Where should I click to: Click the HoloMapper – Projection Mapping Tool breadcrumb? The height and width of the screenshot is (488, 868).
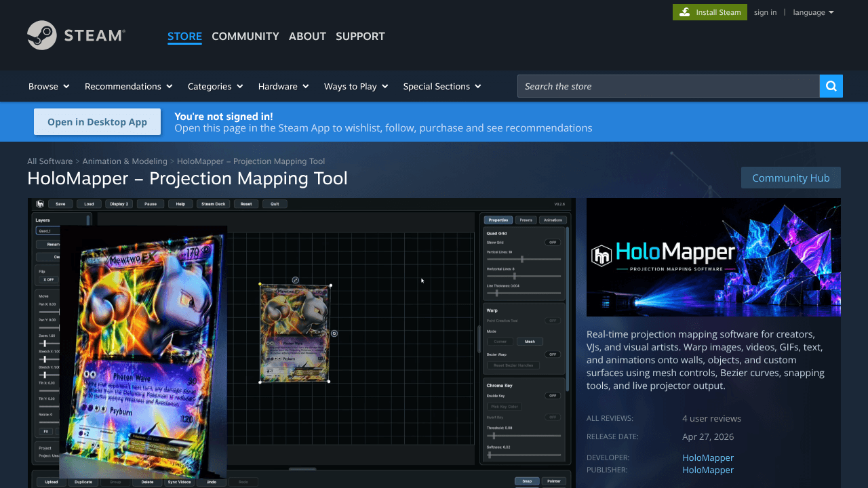(x=251, y=161)
